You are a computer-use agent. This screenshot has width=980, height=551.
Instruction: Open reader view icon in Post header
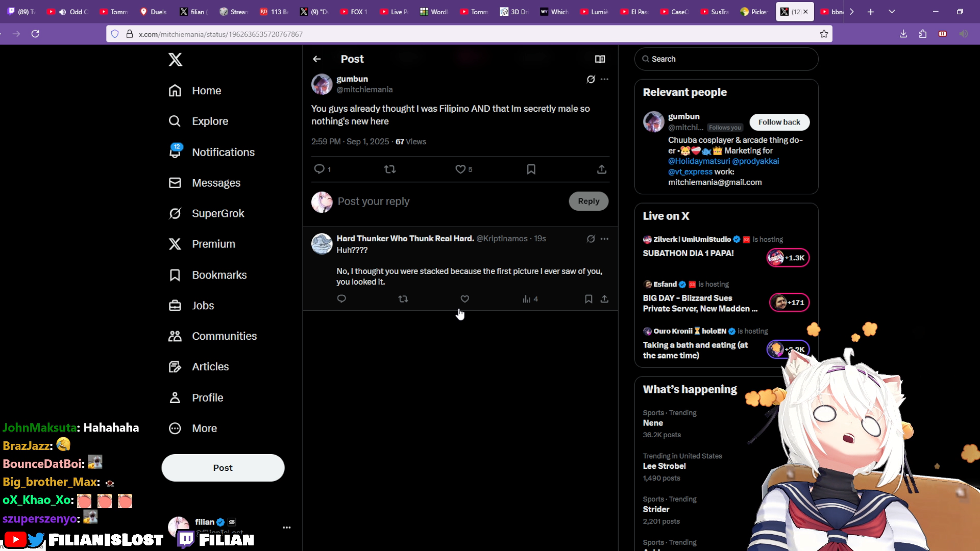tap(600, 59)
